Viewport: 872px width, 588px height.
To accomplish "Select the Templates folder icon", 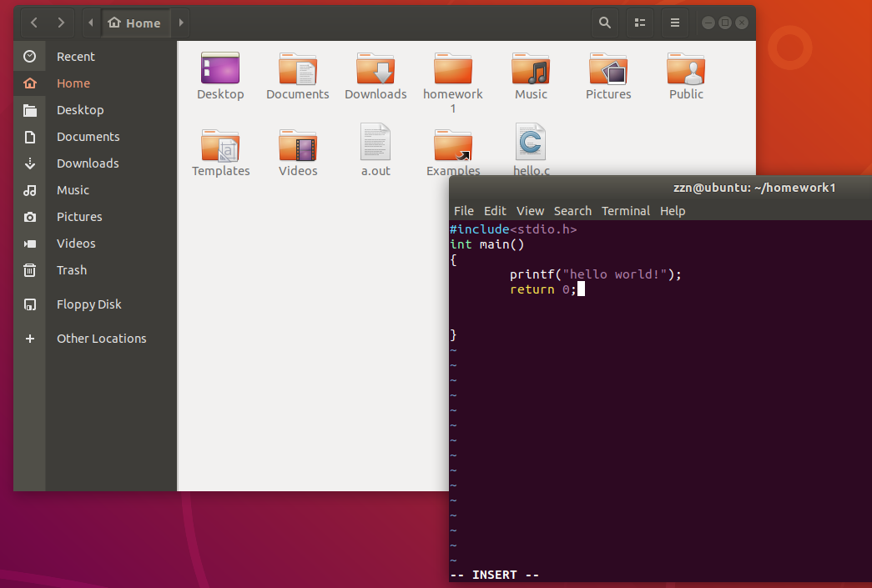I will pyautogui.click(x=220, y=145).
